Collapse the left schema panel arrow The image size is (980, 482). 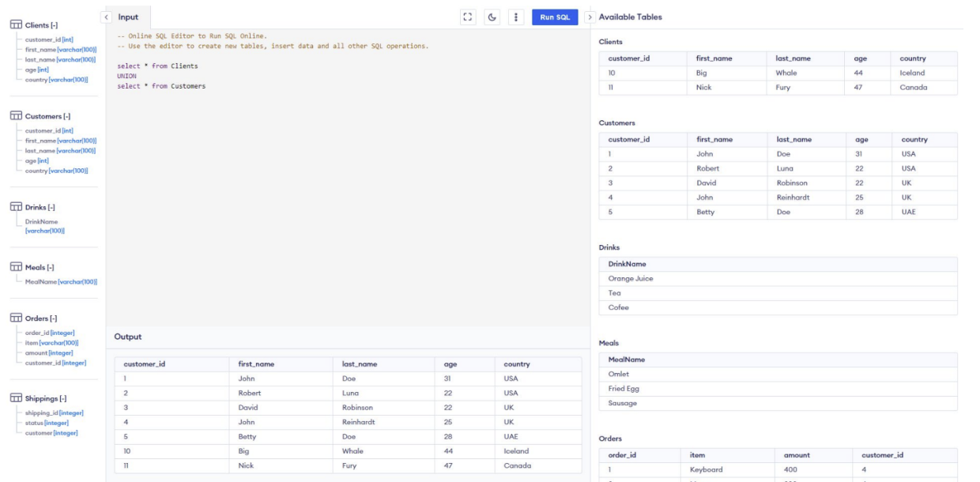107,17
